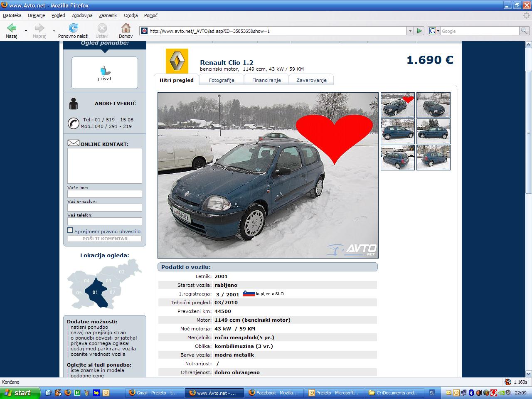This screenshot has width=532, height=399.
Task: Open the top-right car thumbnail
Action: point(433,105)
